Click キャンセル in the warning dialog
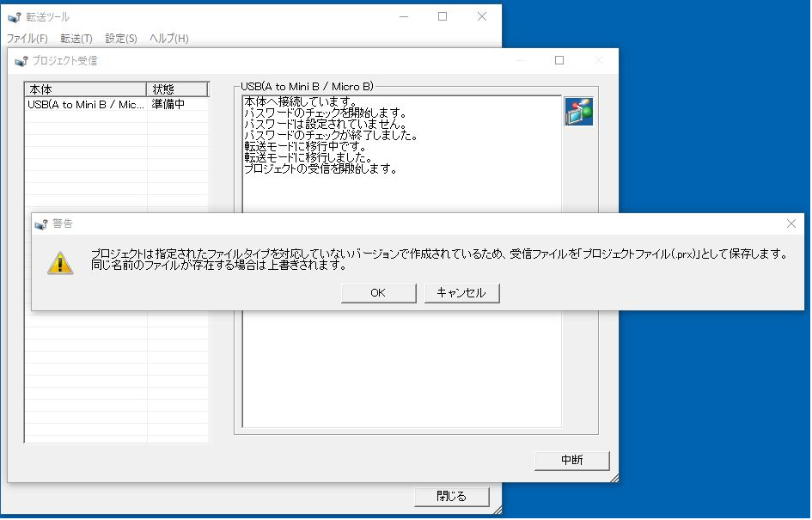Screen dimensions: 812x520 click(x=462, y=293)
